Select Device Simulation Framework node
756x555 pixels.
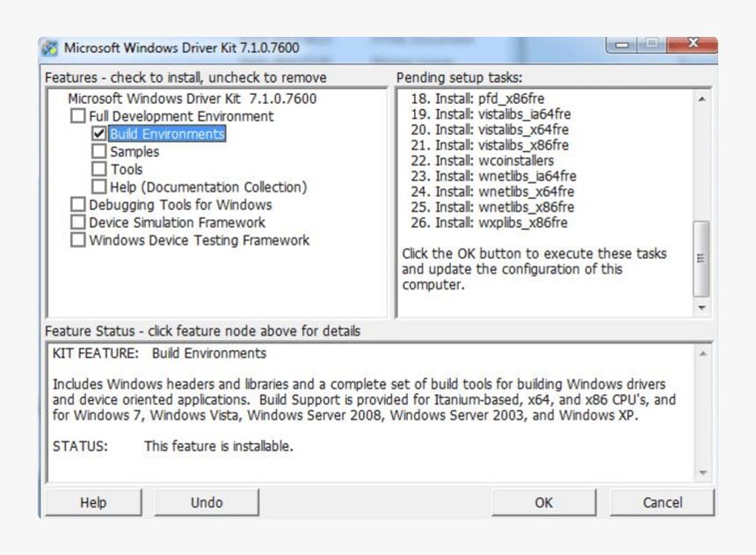pos(177,223)
